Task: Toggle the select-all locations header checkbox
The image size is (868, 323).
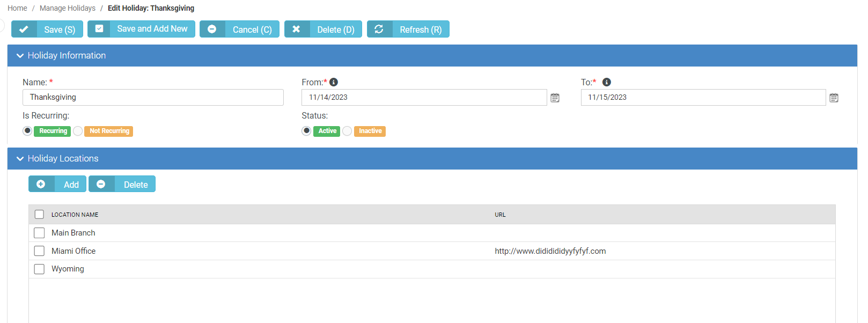Action: (x=39, y=215)
